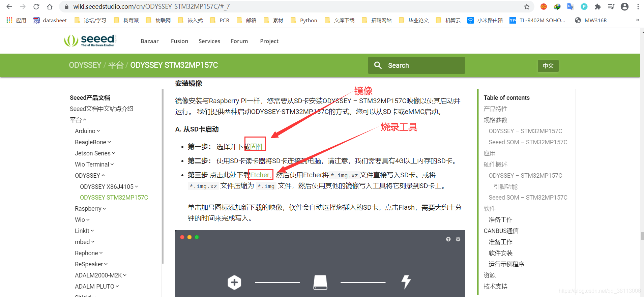Viewport: 644px width, 297px height.
Task: Expand the BeagleBone sidebar item
Action: click(x=93, y=142)
